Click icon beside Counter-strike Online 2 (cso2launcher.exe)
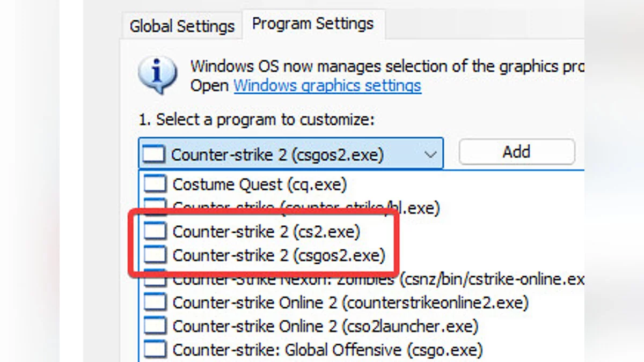The image size is (644, 362). point(155,326)
